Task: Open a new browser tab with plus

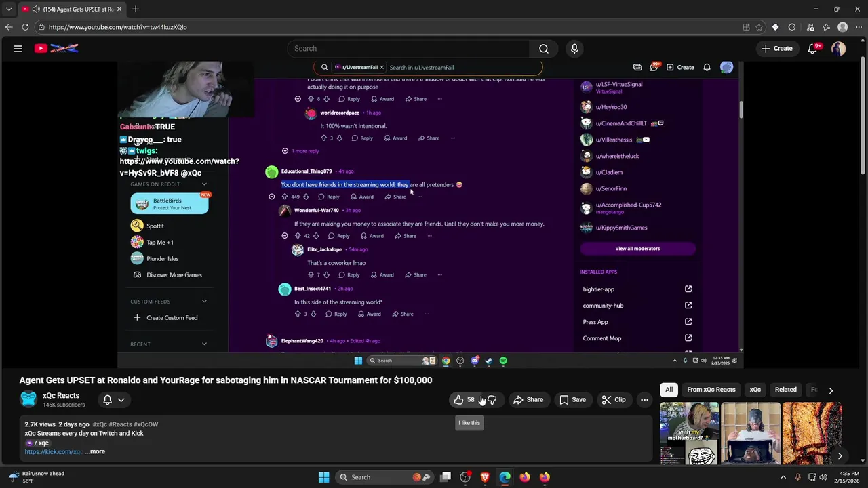Action: click(136, 9)
